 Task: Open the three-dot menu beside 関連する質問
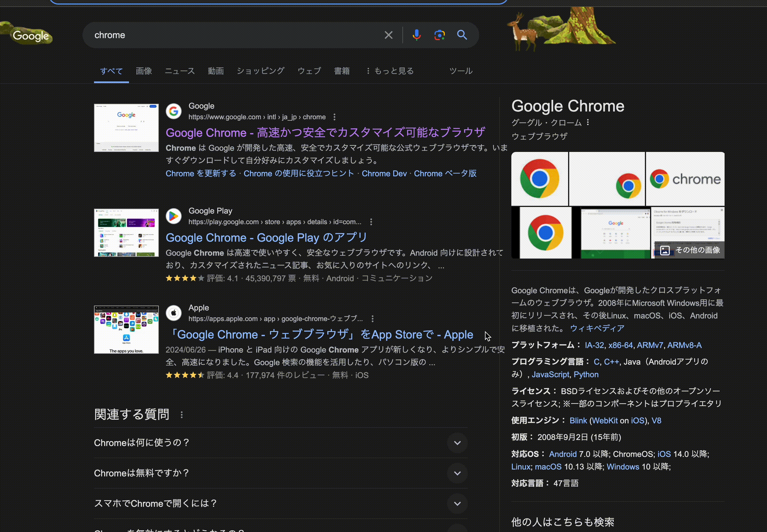pyautogui.click(x=182, y=415)
